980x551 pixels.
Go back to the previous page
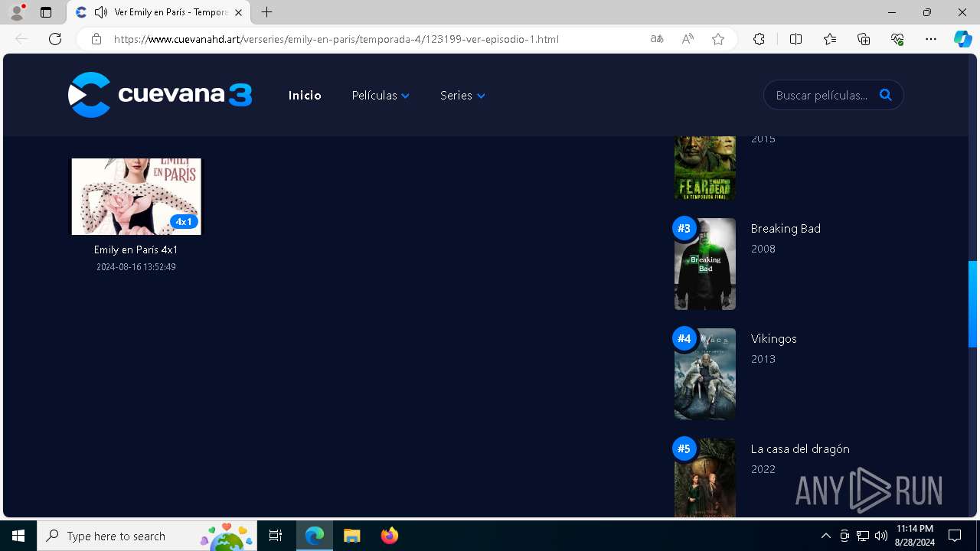click(x=21, y=39)
